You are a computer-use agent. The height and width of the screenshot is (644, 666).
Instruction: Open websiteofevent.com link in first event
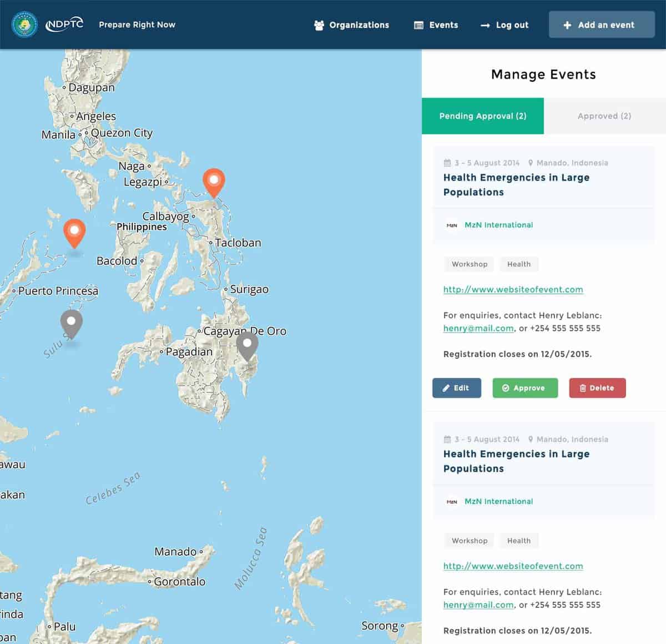513,289
